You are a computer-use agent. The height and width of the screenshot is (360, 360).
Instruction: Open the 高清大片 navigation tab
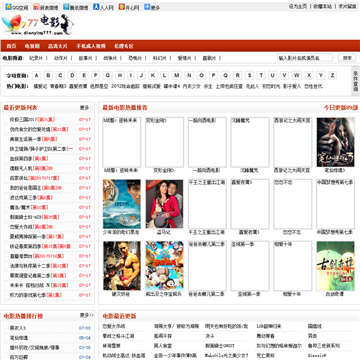pos(58,46)
